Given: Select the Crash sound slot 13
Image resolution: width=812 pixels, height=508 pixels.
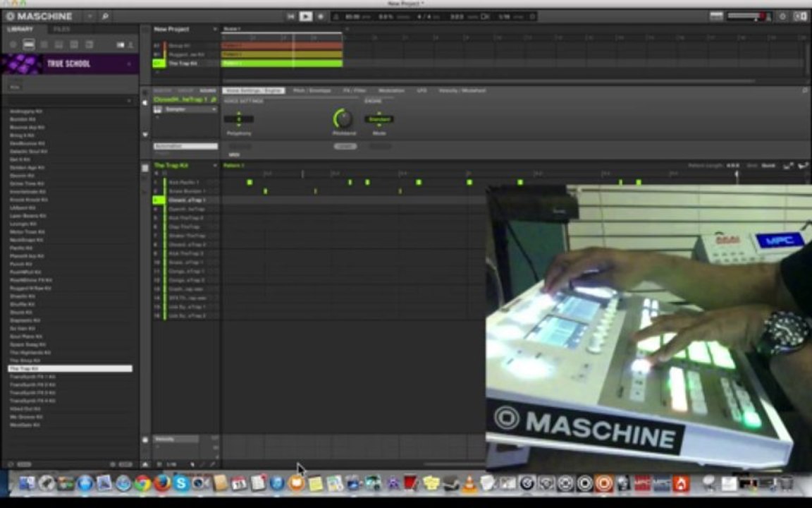Looking at the screenshot, I should (x=185, y=289).
